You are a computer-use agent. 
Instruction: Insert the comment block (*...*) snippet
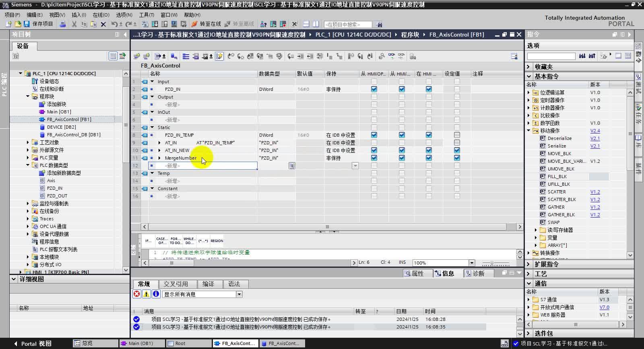click(203, 241)
